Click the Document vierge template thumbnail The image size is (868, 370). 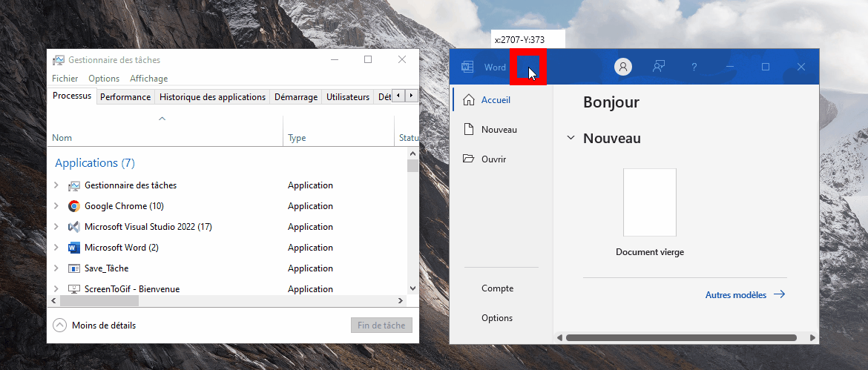(x=650, y=202)
